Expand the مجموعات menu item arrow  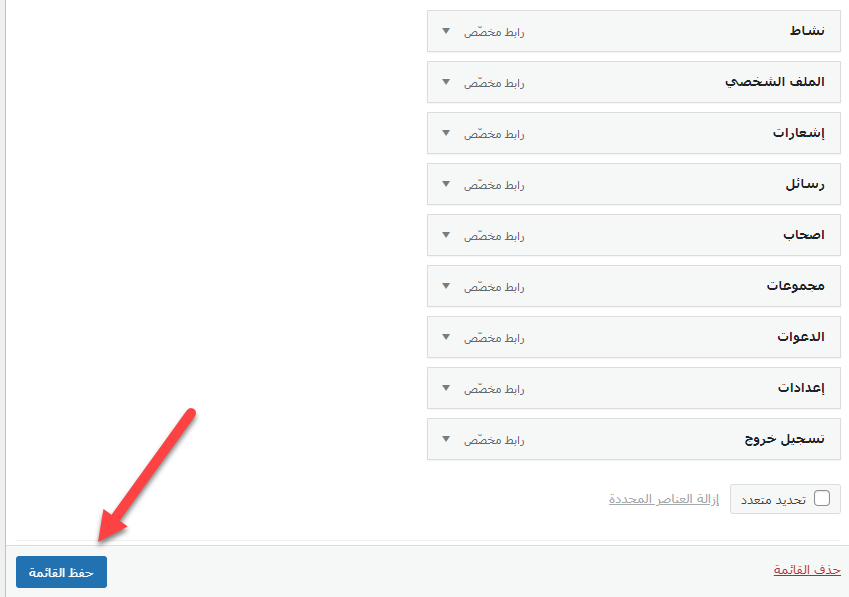coord(446,286)
